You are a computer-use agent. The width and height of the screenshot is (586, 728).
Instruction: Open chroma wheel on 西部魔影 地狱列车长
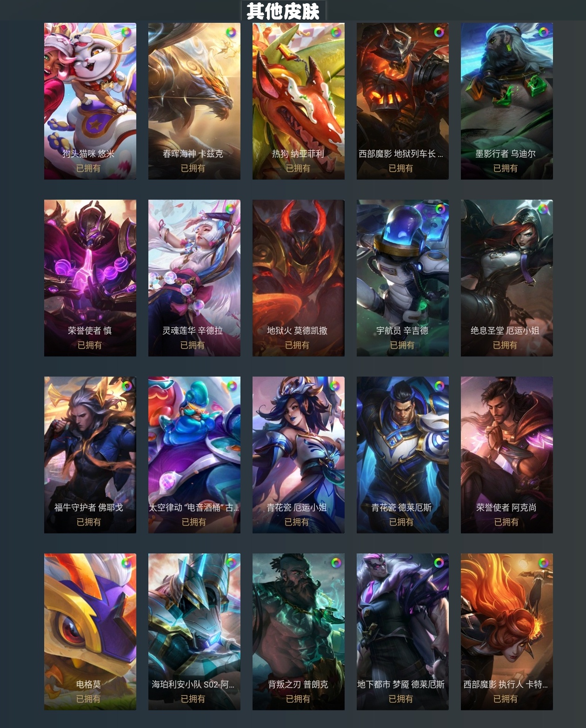(x=439, y=32)
